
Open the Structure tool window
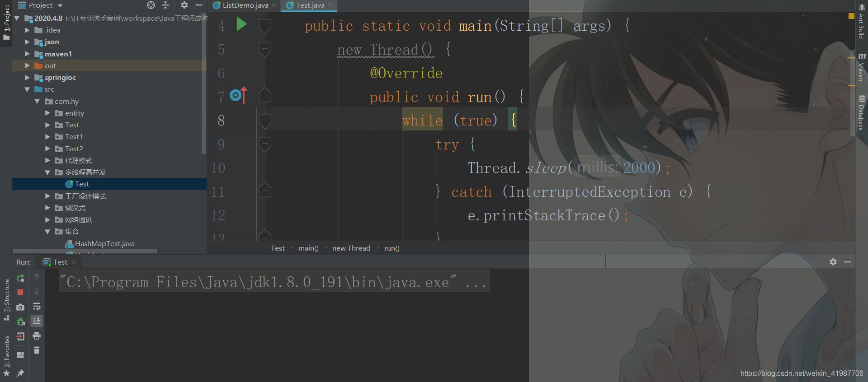(6, 300)
